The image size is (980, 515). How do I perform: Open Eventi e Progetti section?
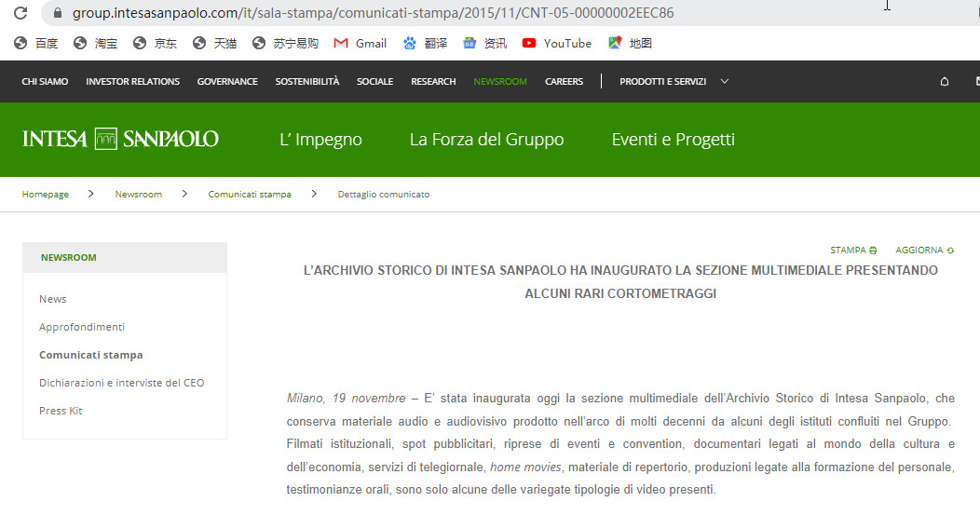(x=674, y=140)
